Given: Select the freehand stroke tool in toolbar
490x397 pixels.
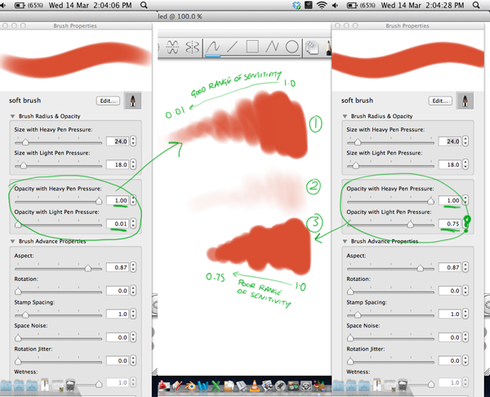Looking at the screenshot, I should 213,47.
